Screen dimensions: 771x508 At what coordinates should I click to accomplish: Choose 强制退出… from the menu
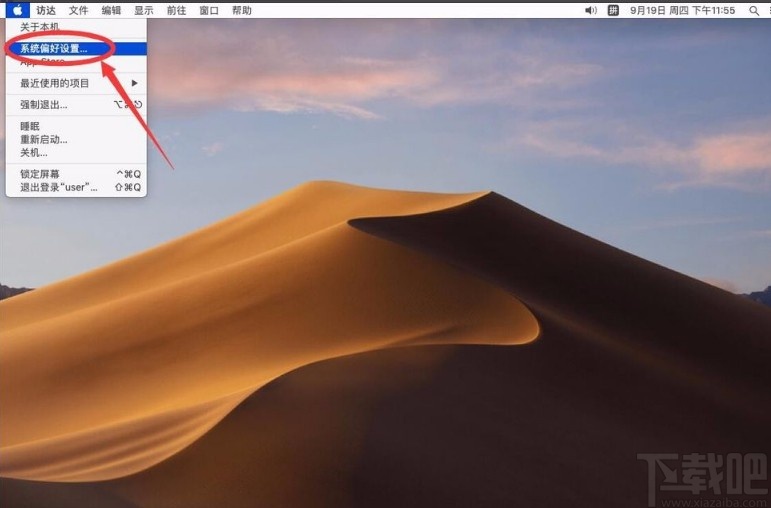coord(44,105)
